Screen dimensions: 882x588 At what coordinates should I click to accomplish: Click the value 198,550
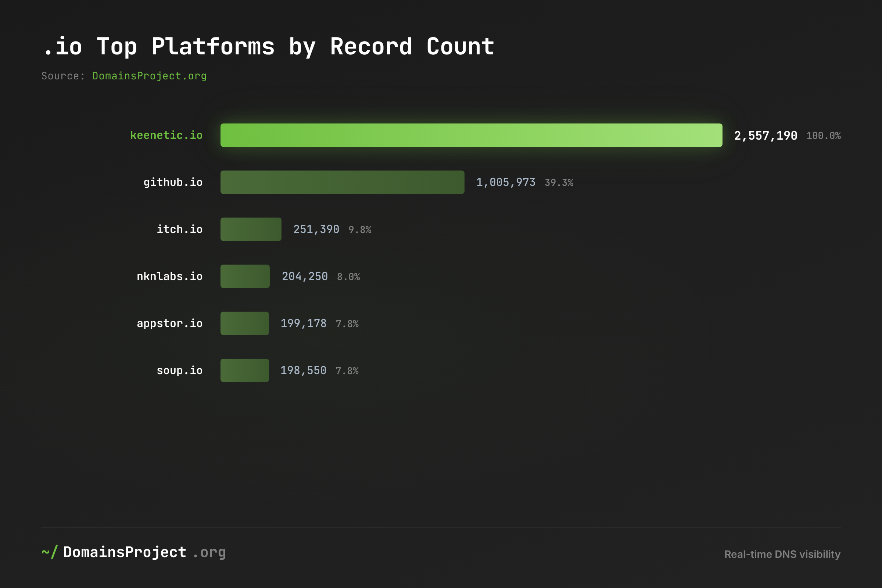[x=304, y=370]
